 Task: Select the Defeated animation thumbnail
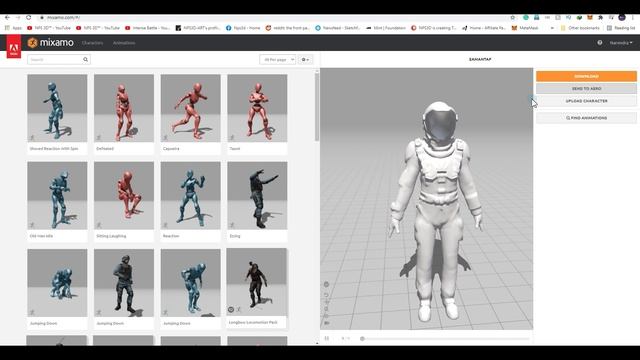coord(124,108)
